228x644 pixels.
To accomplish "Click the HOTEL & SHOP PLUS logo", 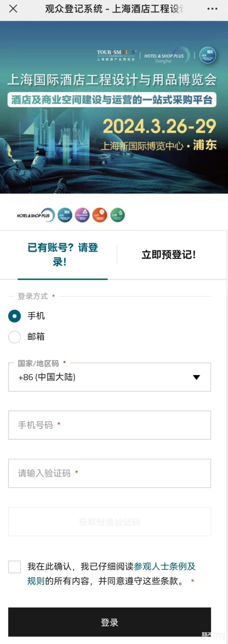I will (x=34, y=215).
